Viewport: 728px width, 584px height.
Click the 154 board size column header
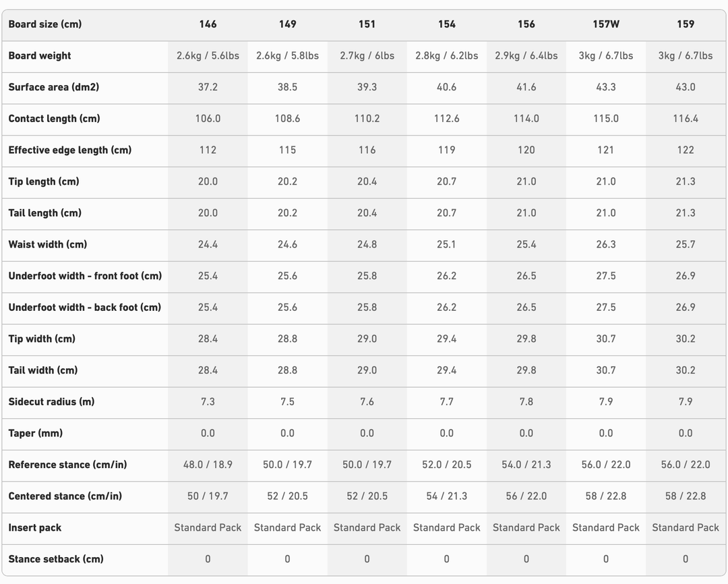click(446, 24)
